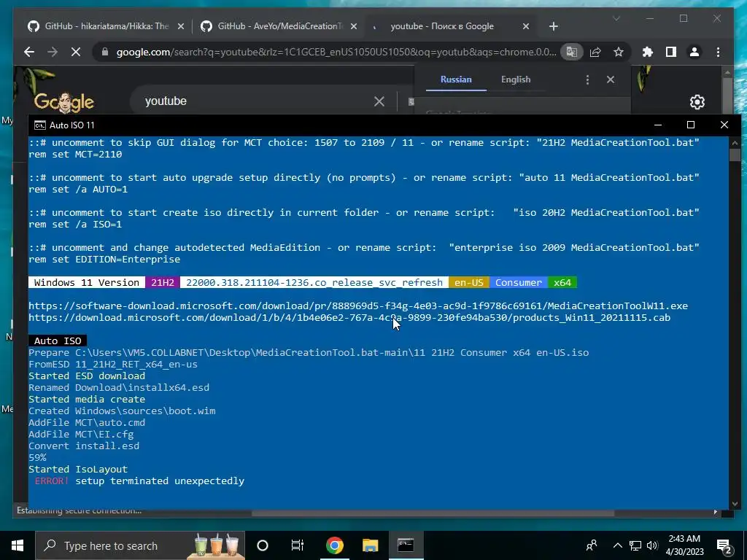Click the network status tray icon
Image resolution: width=747 pixels, height=560 pixels.
pyautogui.click(x=635, y=545)
